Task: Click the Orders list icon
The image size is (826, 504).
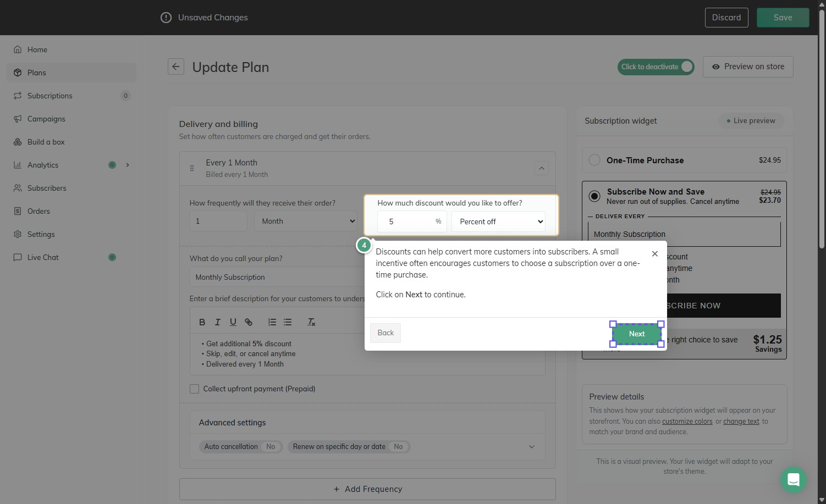Action: point(18,211)
